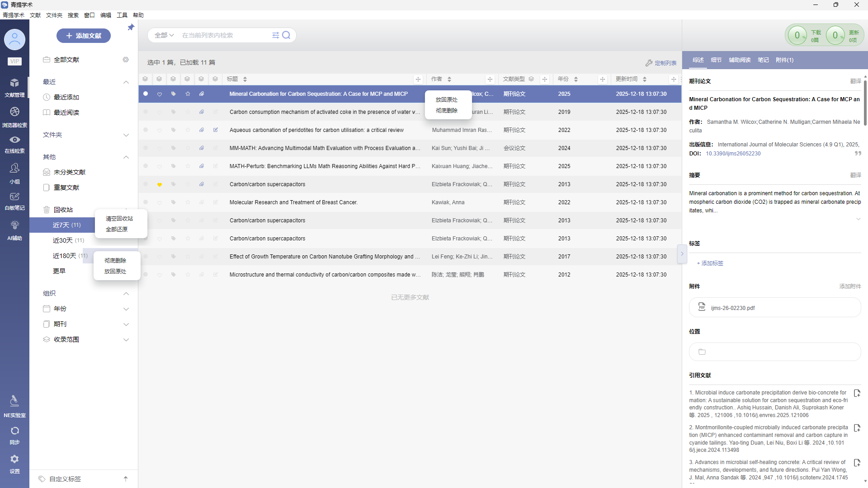Expand the 年份 organization group
This screenshot has height=488, width=868.
point(126,309)
